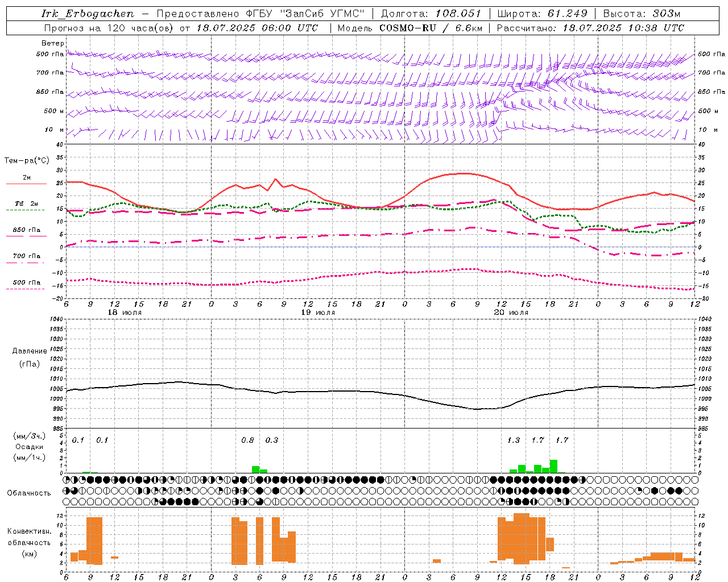Click the 18 июля date label
The height and width of the screenshot is (582, 728).
[x=125, y=313]
